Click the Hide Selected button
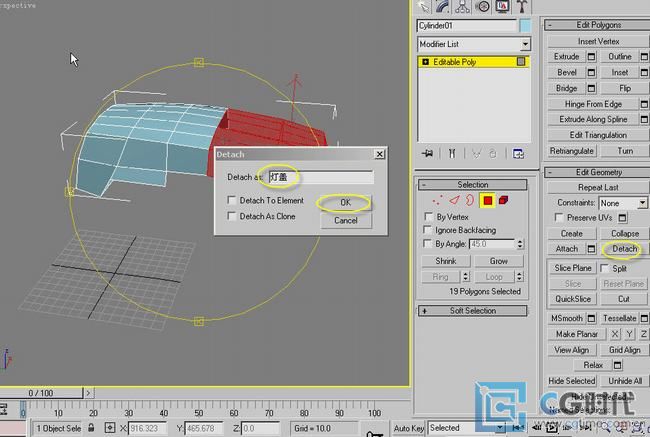 point(572,381)
